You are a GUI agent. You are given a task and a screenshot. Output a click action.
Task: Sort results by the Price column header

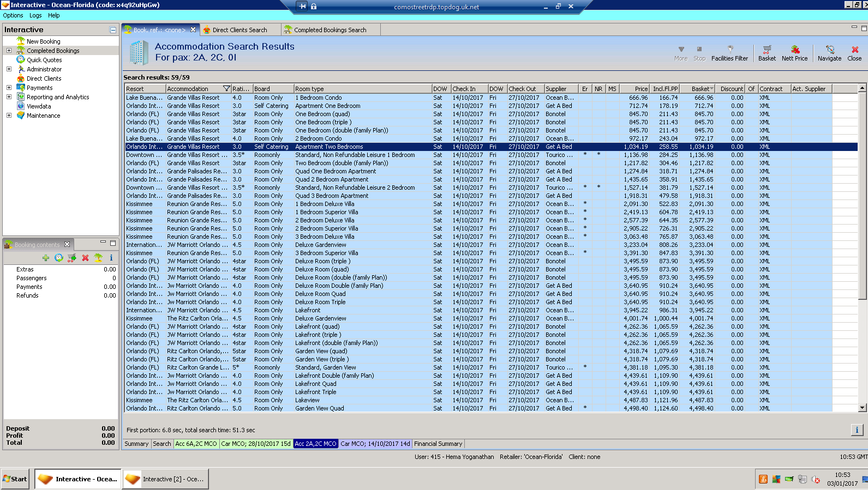point(636,89)
